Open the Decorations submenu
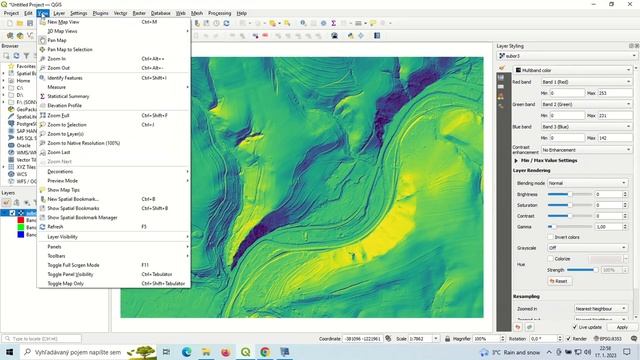640x360 pixels. pyautogui.click(x=113, y=171)
